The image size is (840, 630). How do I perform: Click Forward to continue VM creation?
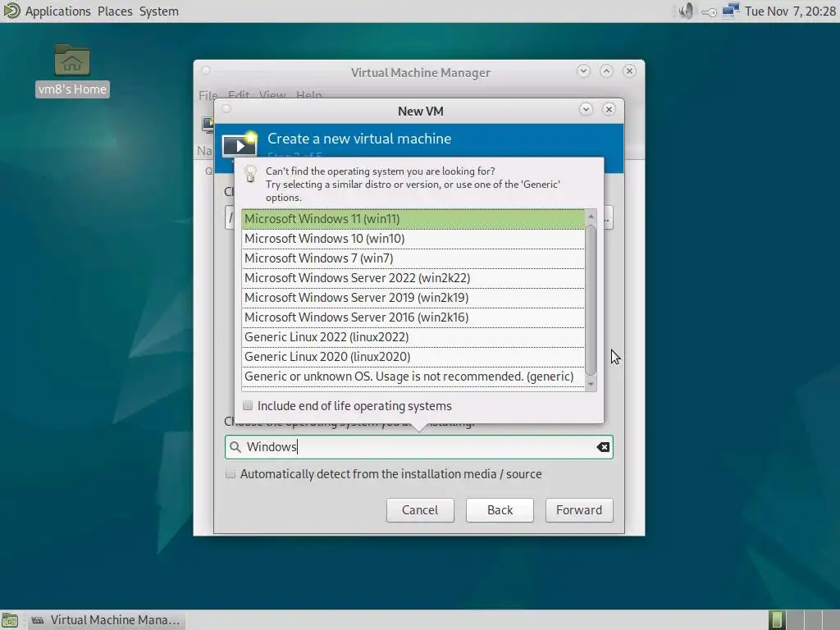pyautogui.click(x=579, y=510)
